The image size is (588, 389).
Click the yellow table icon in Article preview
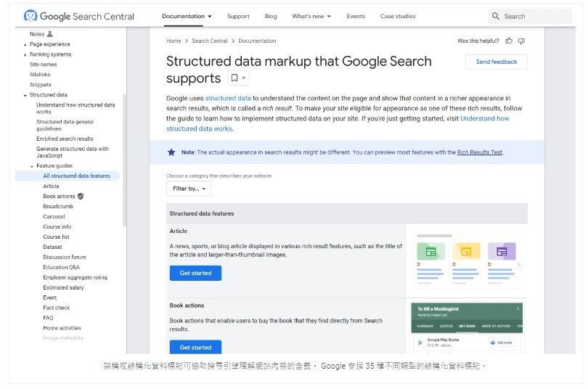(466, 251)
